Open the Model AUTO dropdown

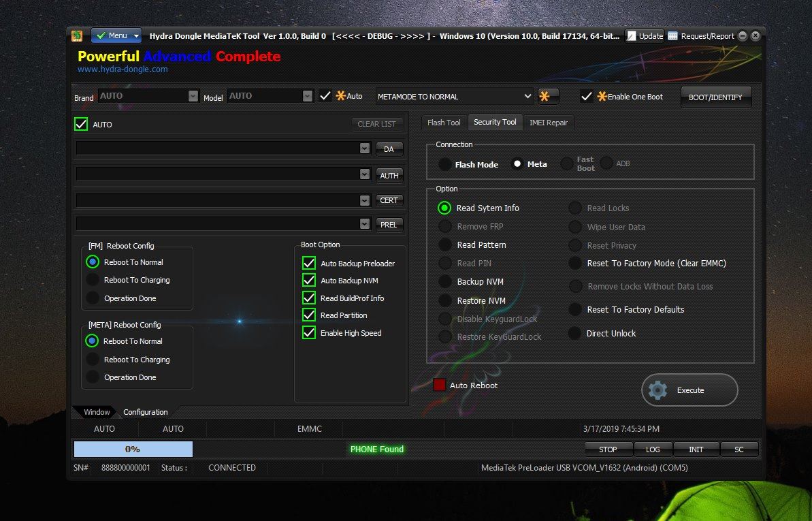coord(308,96)
